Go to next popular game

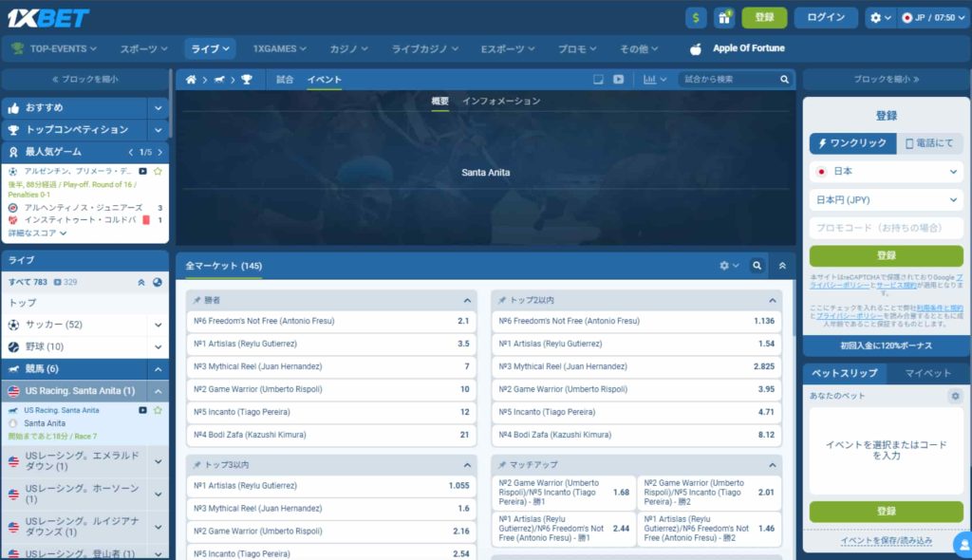pyautogui.click(x=159, y=152)
